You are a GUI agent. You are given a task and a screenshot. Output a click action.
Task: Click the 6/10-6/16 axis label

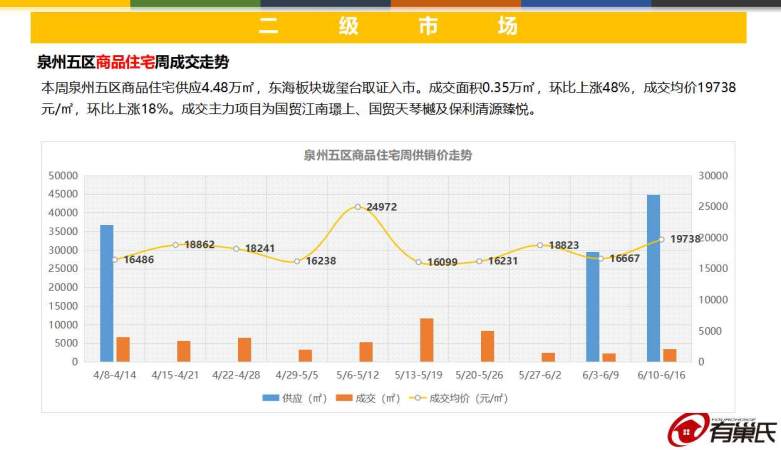661,375
